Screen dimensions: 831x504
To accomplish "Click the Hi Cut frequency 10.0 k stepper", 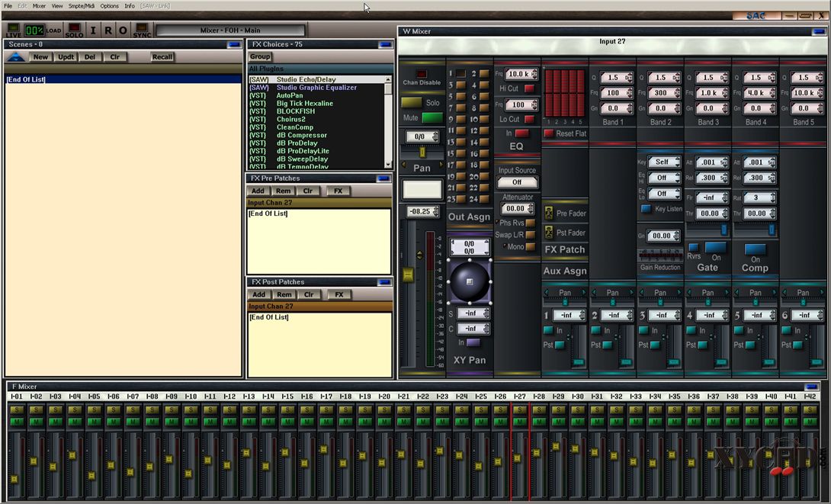I will coord(521,74).
